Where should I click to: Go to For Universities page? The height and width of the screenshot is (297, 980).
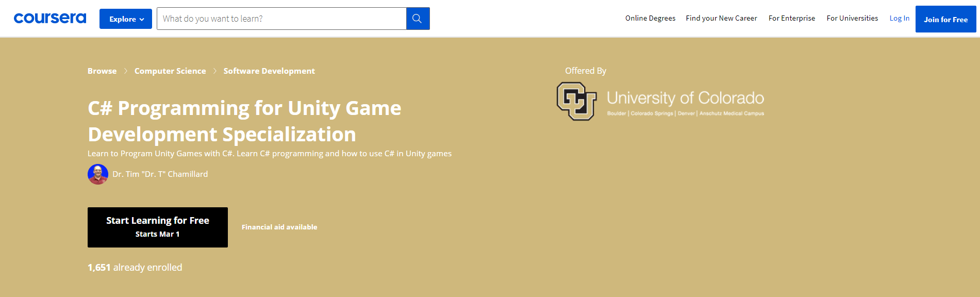pyautogui.click(x=852, y=18)
